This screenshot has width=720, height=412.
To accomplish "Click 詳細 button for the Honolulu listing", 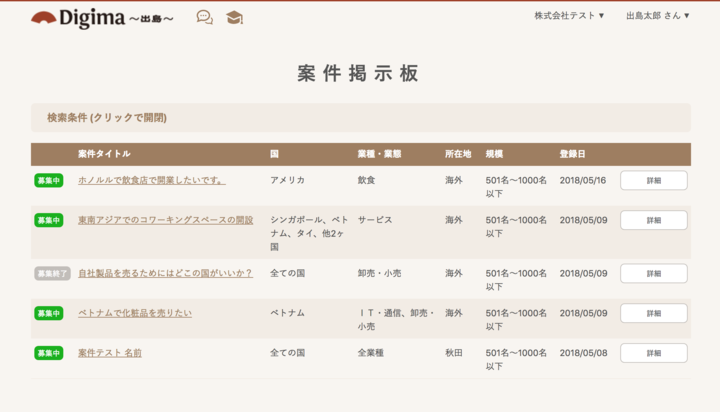I will (653, 181).
